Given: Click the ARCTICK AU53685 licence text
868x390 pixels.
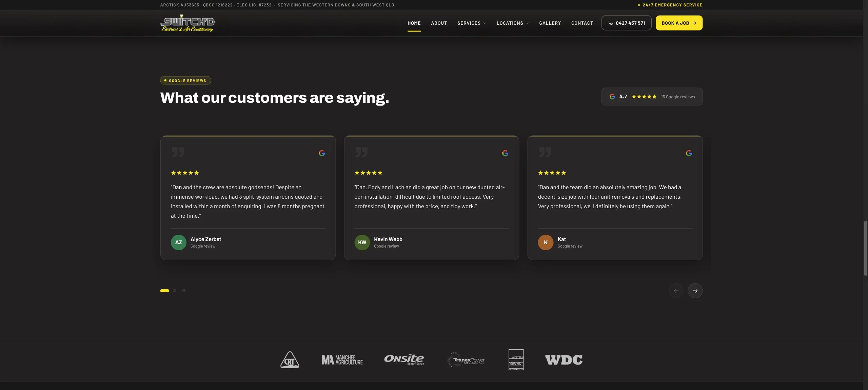Looking at the screenshot, I should 180,5.
